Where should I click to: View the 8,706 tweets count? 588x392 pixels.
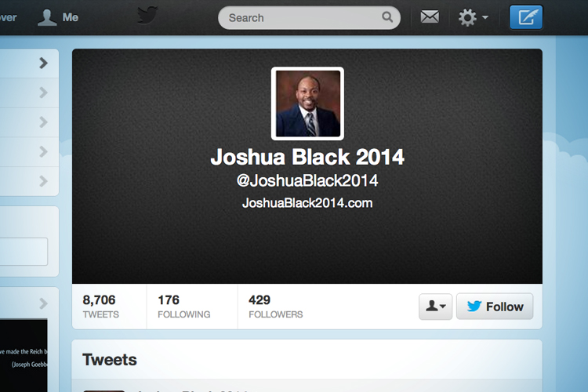point(101,306)
